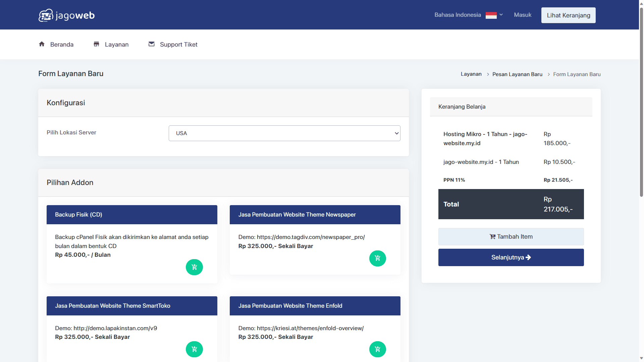Click the Layanan store icon
The height and width of the screenshot is (362, 644).
tap(96, 44)
